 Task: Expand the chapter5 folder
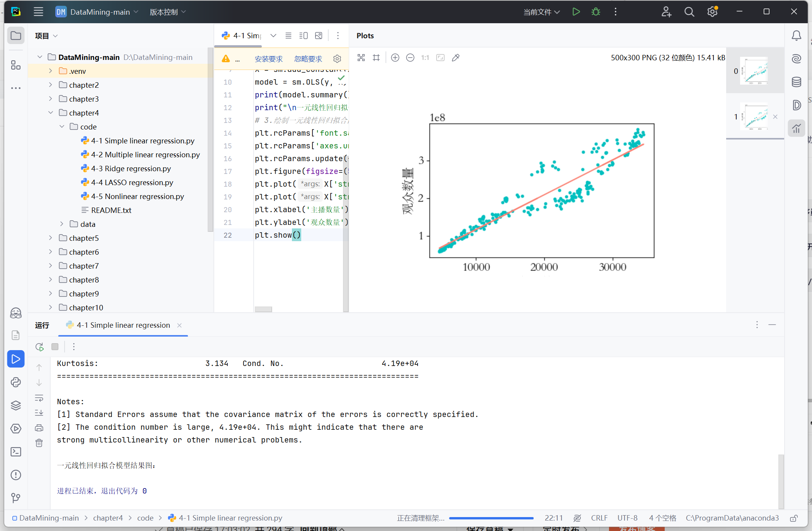[50, 238]
